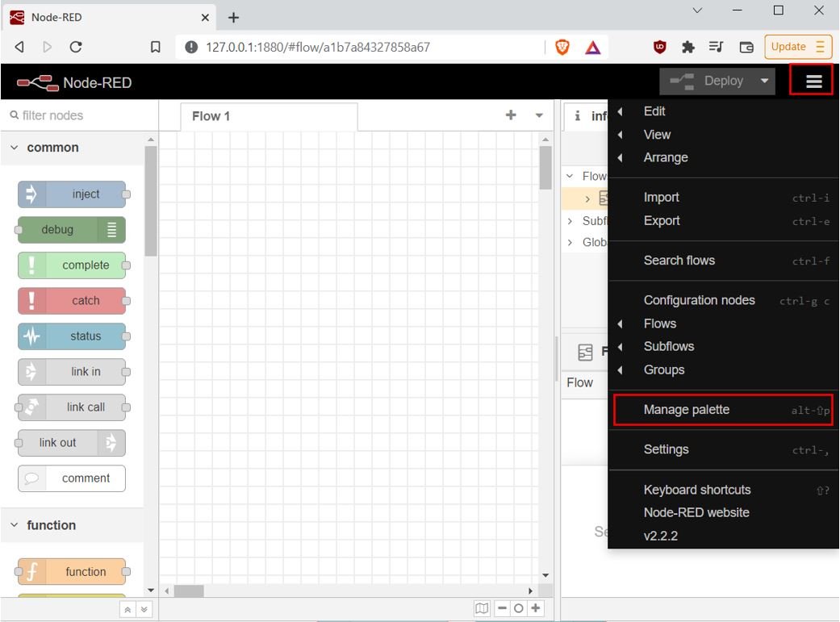Click the comment node in the palette
The image size is (840, 622).
point(71,478)
